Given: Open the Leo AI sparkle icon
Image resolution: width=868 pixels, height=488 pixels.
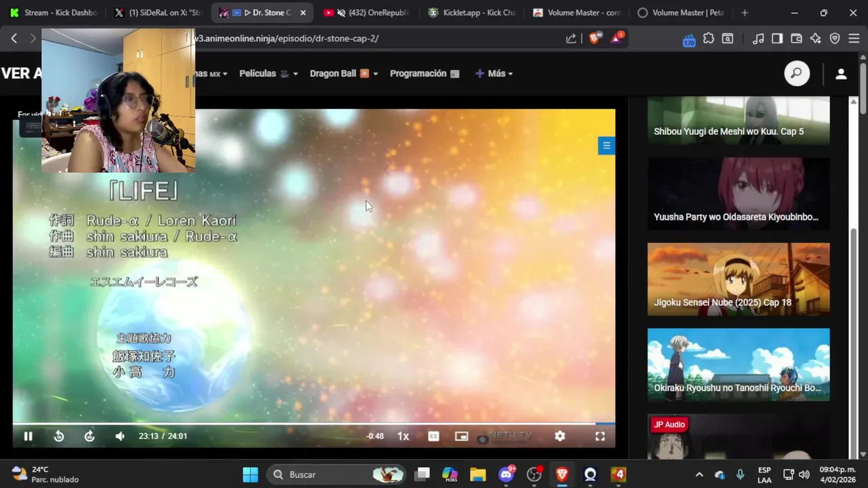Looking at the screenshot, I should pos(816,39).
